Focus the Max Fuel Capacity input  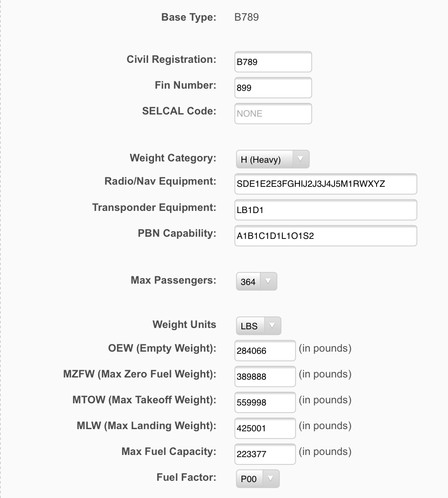(265, 454)
